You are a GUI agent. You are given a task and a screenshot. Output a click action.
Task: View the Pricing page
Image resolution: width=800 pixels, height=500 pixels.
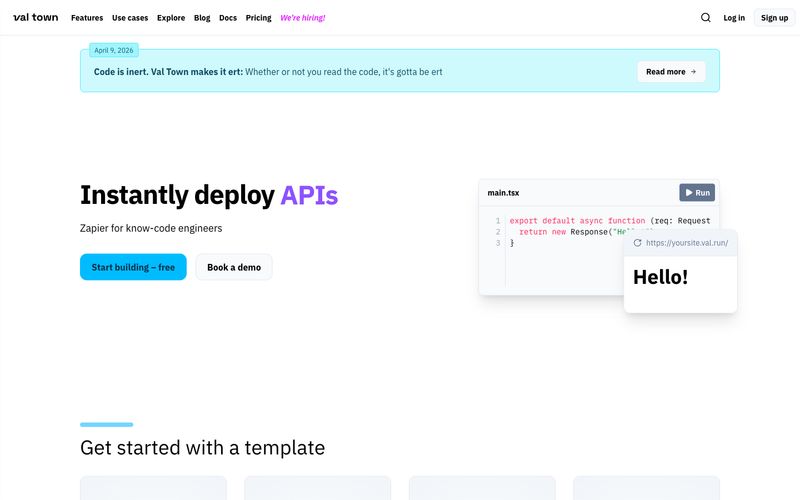[x=259, y=18]
